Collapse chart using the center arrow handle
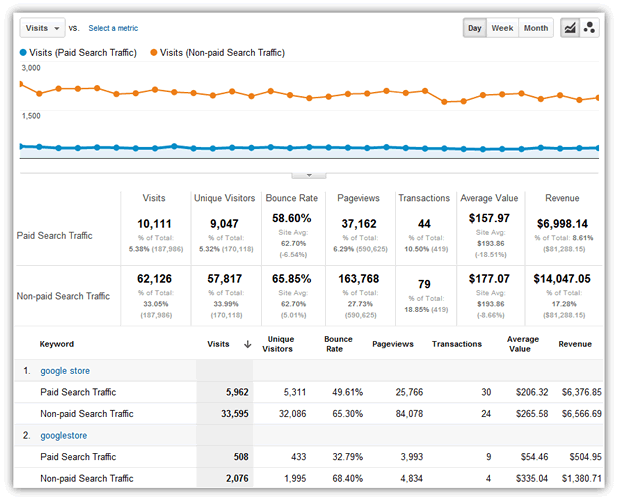 (309, 175)
